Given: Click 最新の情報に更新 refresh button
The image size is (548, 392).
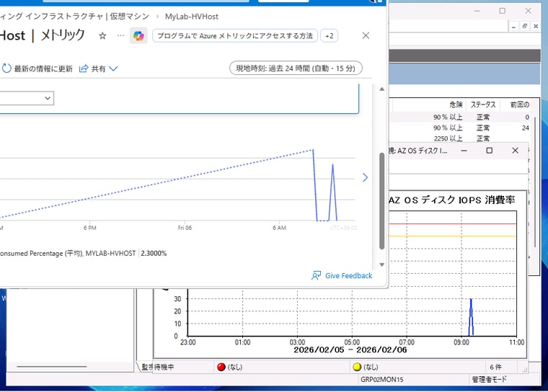Looking at the screenshot, I should click(37, 68).
